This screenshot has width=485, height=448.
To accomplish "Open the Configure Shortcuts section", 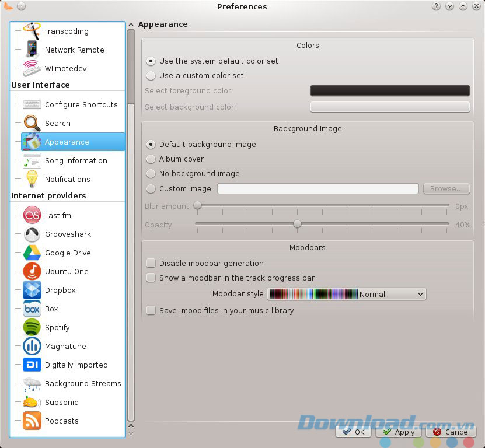I will coord(81,105).
